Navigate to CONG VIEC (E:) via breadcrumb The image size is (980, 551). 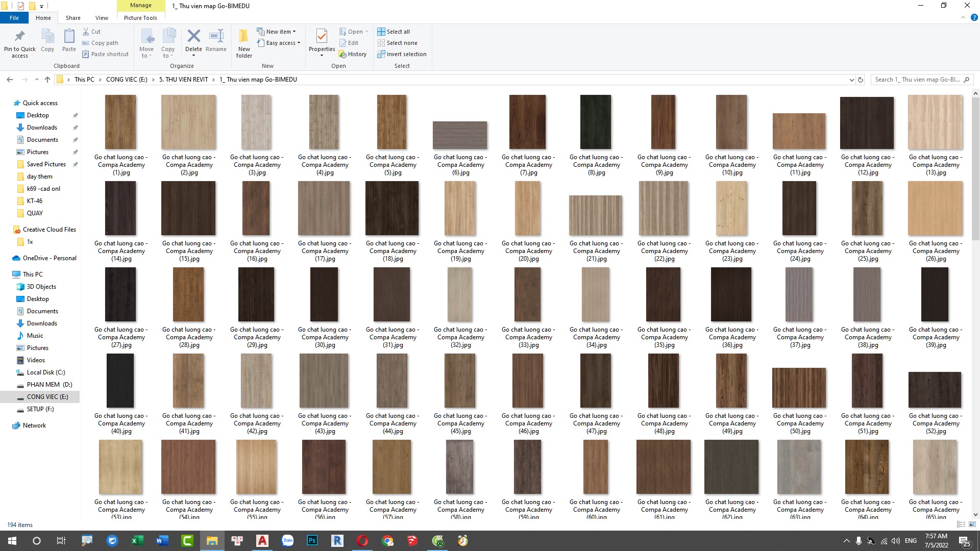[x=126, y=80]
